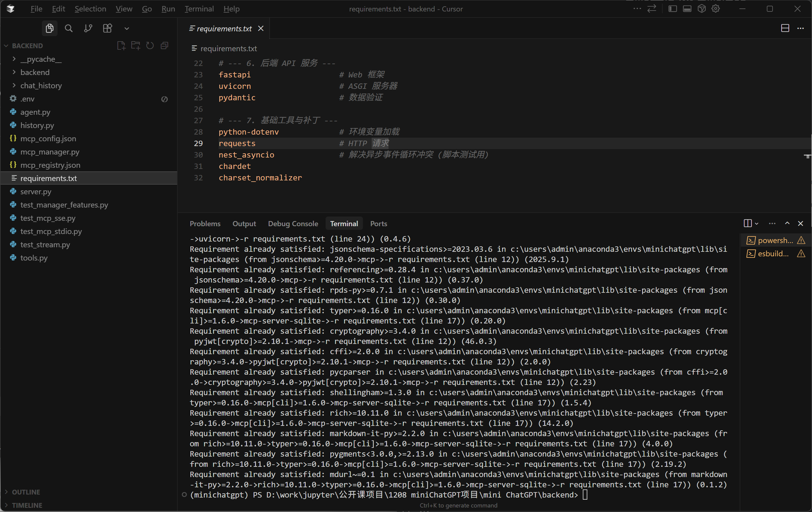Click the double-arrow icon in title bar
812x512 pixels.
coord(652,9)
